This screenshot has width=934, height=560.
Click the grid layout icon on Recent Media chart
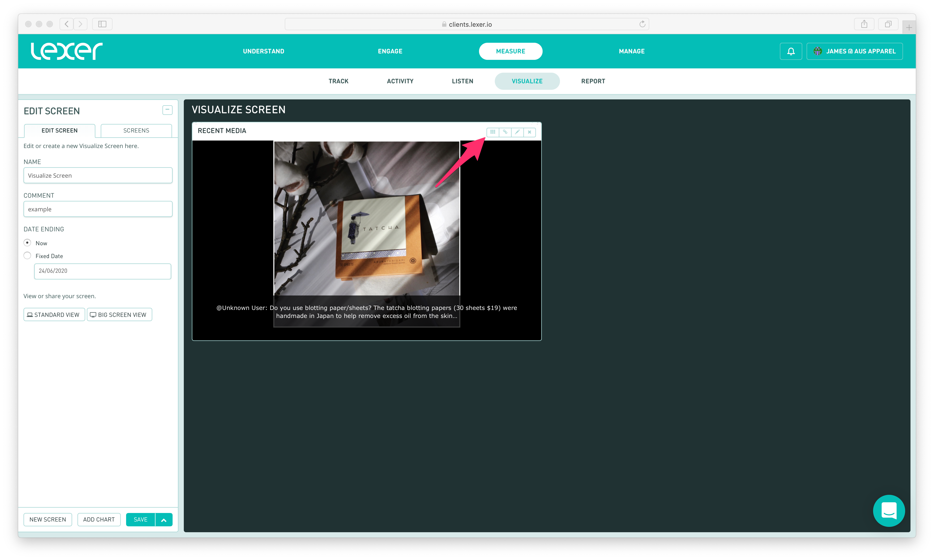(493, 132)
